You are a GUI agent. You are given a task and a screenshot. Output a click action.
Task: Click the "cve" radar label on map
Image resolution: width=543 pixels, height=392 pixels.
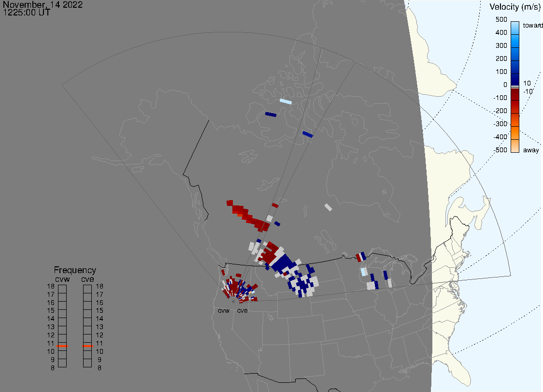243,310
